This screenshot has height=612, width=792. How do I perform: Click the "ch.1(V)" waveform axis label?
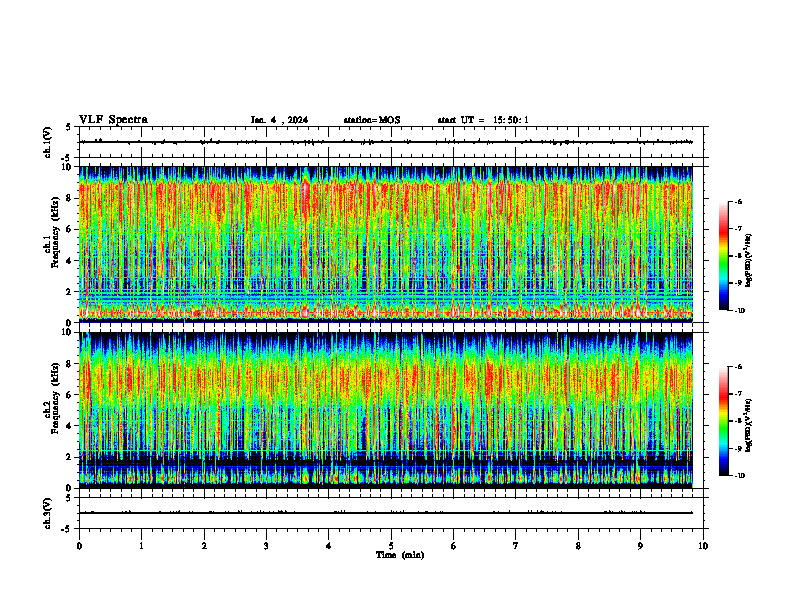[x=48, y=142]
